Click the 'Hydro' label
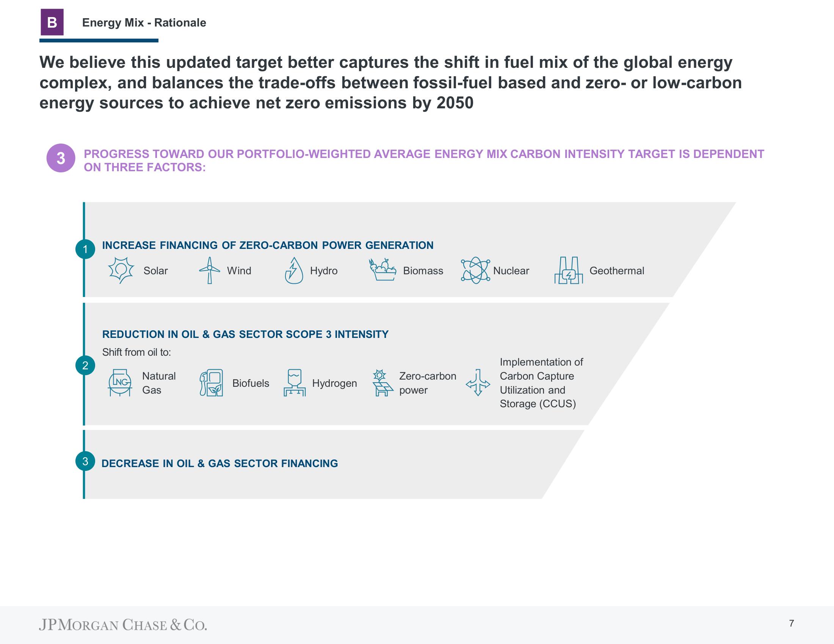This screenshot has height=644, width=834. coord(324,270)
